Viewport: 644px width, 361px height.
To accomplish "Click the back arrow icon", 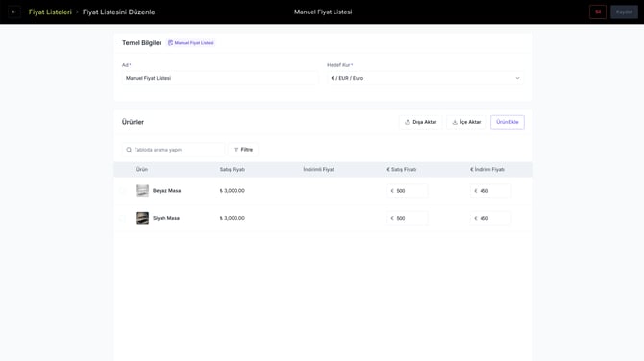I will (x=14, y=12).
